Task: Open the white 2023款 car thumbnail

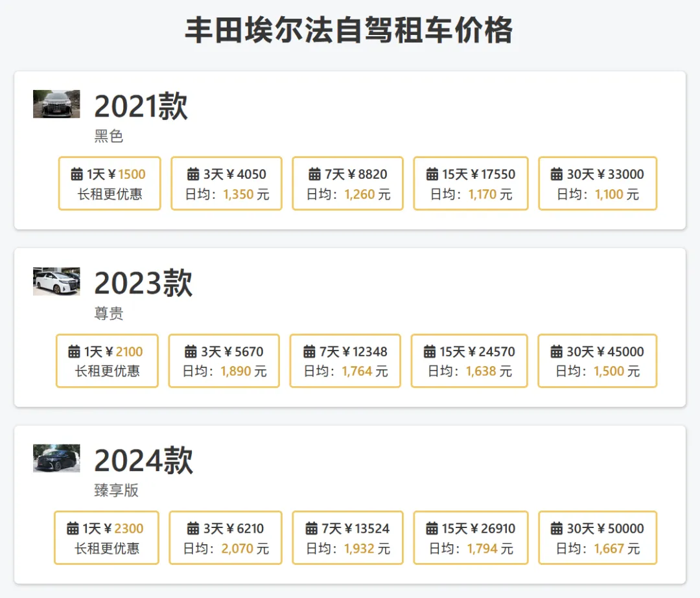Action: click(x=56, y=281)
